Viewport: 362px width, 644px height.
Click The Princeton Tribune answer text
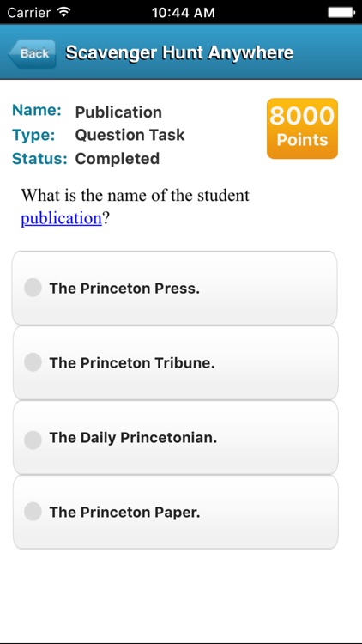click(x=132, y=363)
